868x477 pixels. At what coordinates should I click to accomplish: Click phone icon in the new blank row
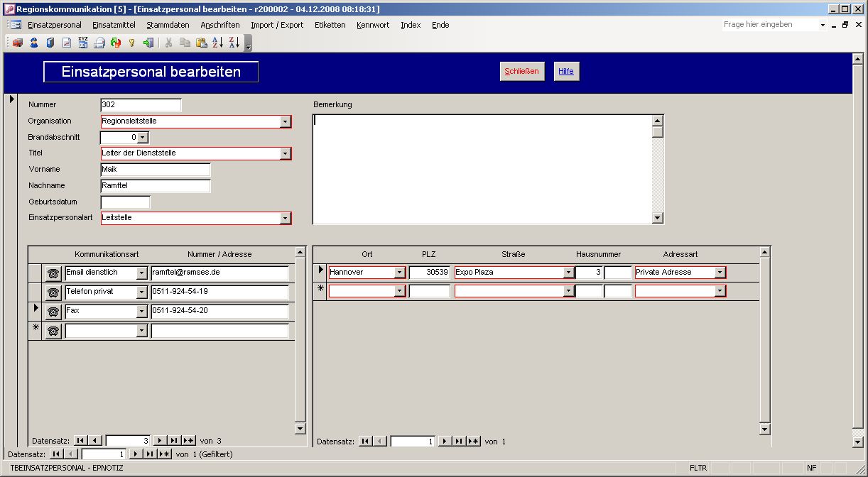click(x=53, y=331)
